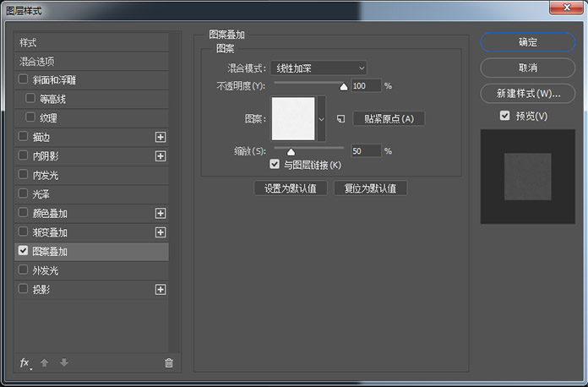Image resolution: width=588 pixels, height=387 pixels.
Task: Click the white pattern swatch
Action: 293,119
